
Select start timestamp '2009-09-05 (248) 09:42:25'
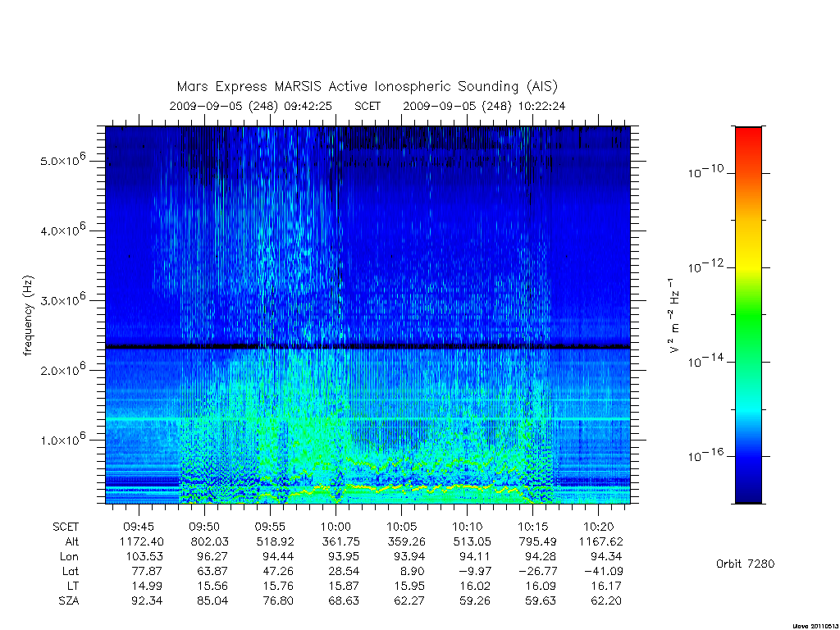[251, 106]
